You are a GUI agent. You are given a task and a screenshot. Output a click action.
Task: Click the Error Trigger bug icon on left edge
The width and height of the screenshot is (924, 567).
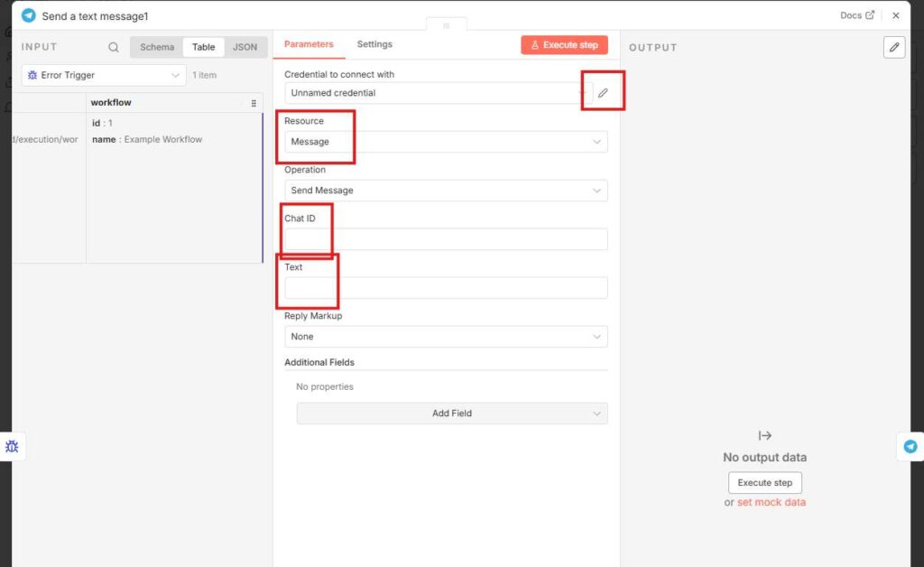pyautogui.click(x=12, y=446)
